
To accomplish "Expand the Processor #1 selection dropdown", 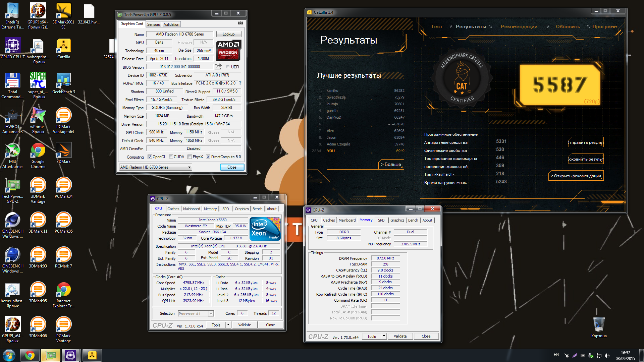I will [211, 314].
